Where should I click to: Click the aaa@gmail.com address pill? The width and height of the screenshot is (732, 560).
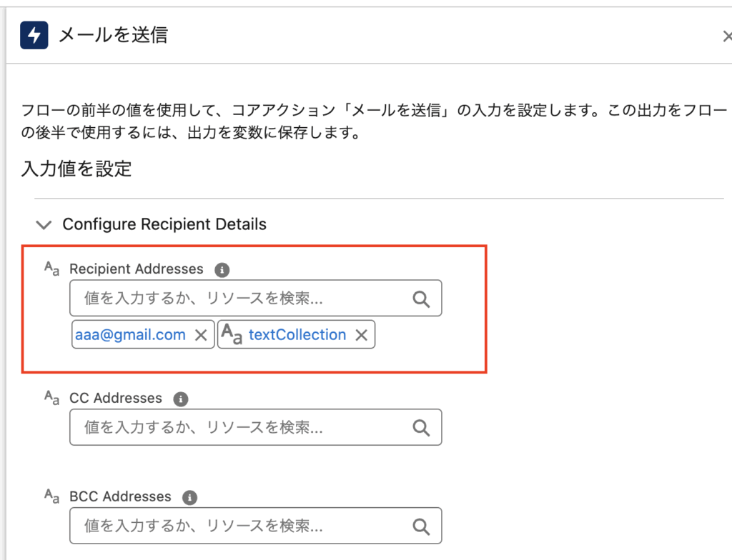pos(130,335)
